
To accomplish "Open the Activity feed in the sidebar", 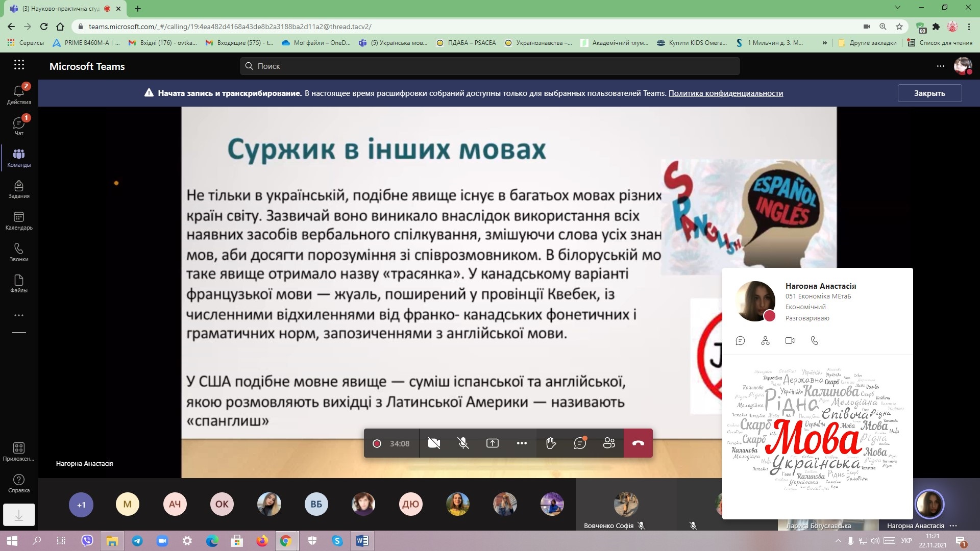I will pyautogui.click(x=19, y=94).
